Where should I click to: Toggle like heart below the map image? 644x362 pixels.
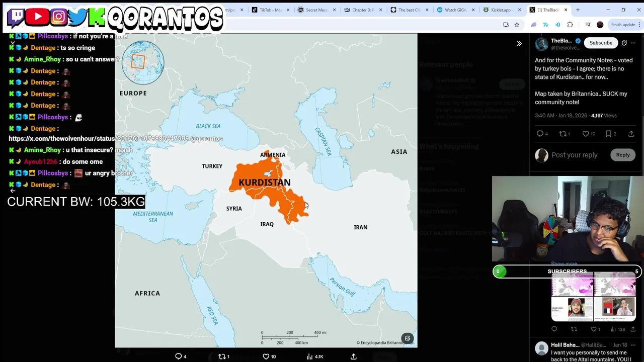(266, 356)
